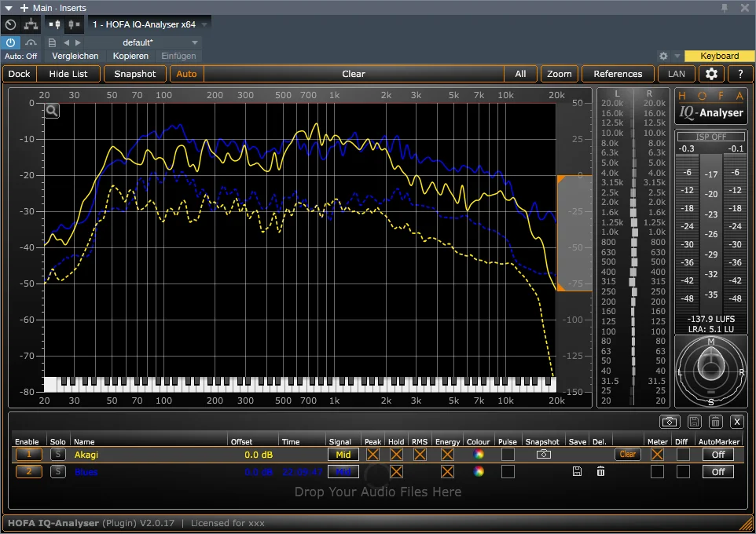This screenshot has height=534, width=756.
Task: Go to next preset with right arrow
Action: tap(78, 42)
